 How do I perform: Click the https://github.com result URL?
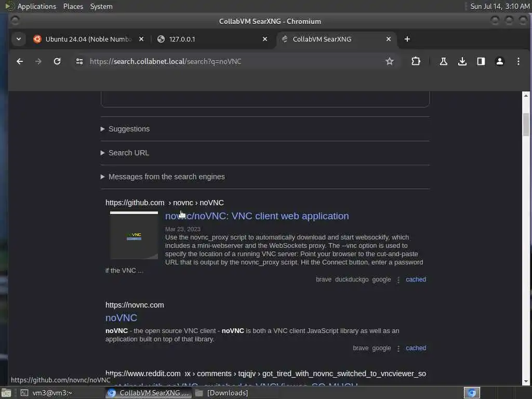[135, 203]
